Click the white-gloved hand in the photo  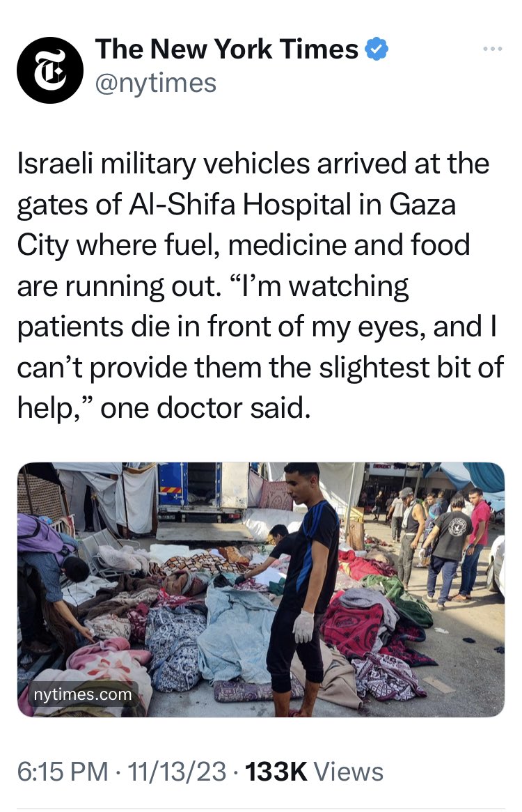click(303, 625)
